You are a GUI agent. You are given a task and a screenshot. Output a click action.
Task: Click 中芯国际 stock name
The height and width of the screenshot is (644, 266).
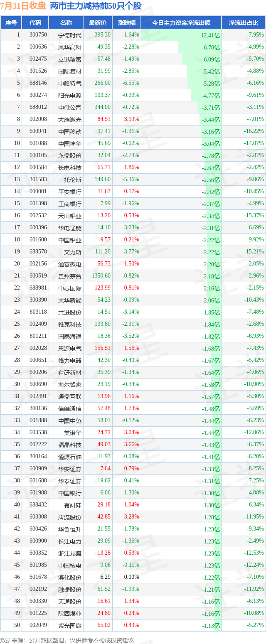pyautogui.click(x=70, y=288)
